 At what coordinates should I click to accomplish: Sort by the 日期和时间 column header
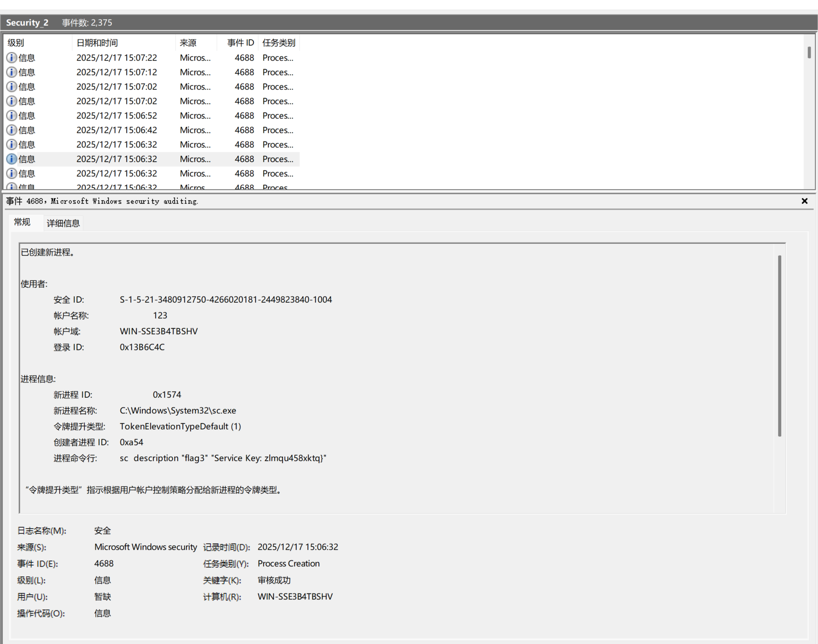point(124,43)
